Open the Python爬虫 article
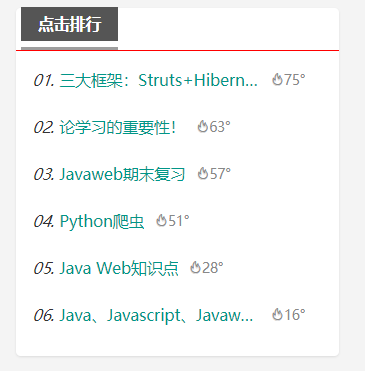The image size is (365, 371). tap(102, 221)
